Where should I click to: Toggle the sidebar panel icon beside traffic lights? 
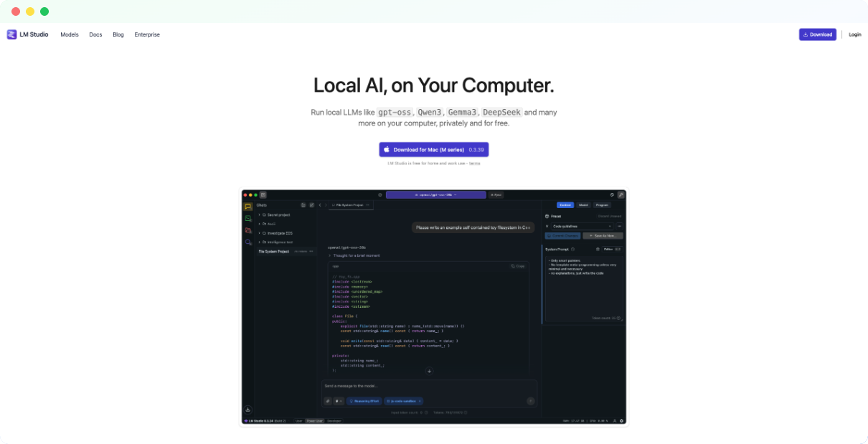point(263,195)
